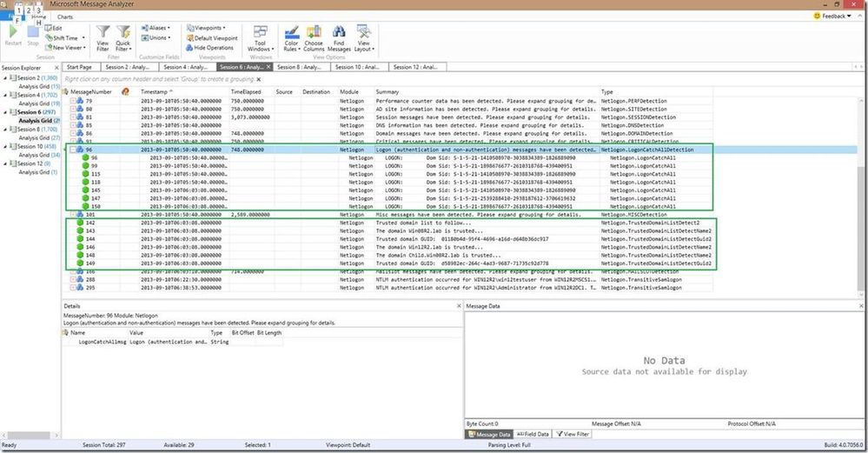Click the operation icon for message 80
Screen dimensions: 868x453
[x=80, y=109]
